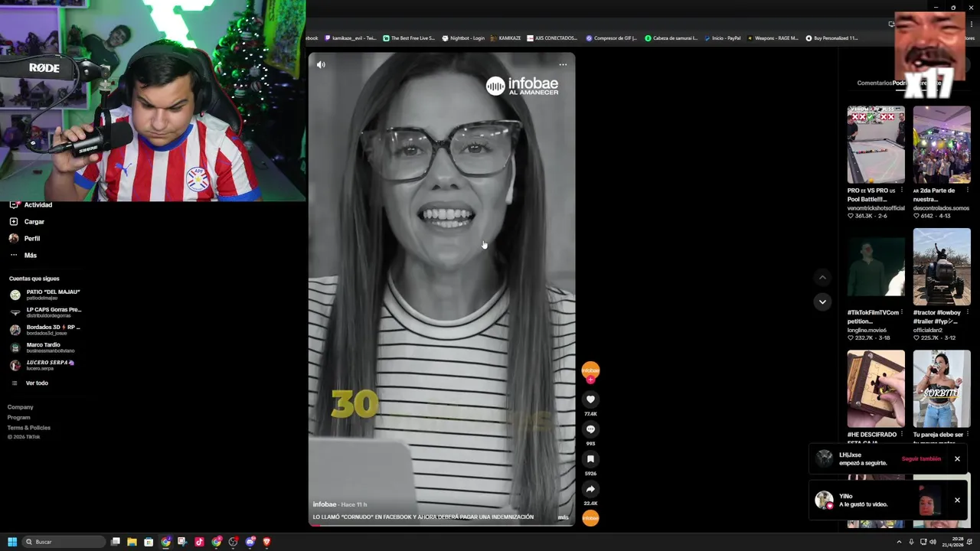The width and height of the screenshot is (980, 551).
Task: Open the #HE DESCIFRADO ESTA CAJA thumbnail
Action: [876, 389]
